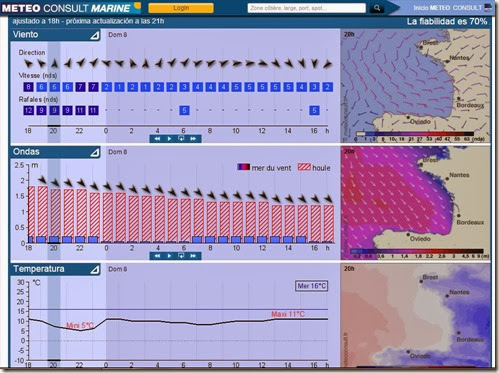Click the Dom 8 date label in Viento
This screenshot has height=373, width=499.
click(118, 35)
